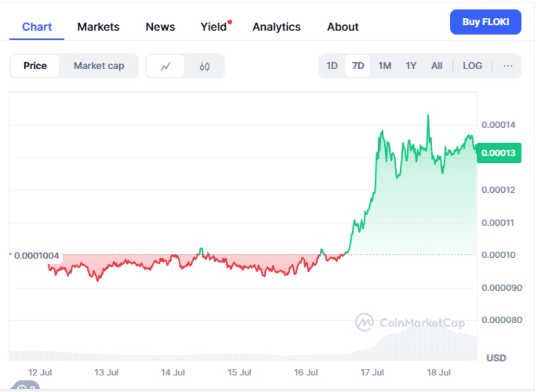Open the Chart tab

(x=37, y=26)
